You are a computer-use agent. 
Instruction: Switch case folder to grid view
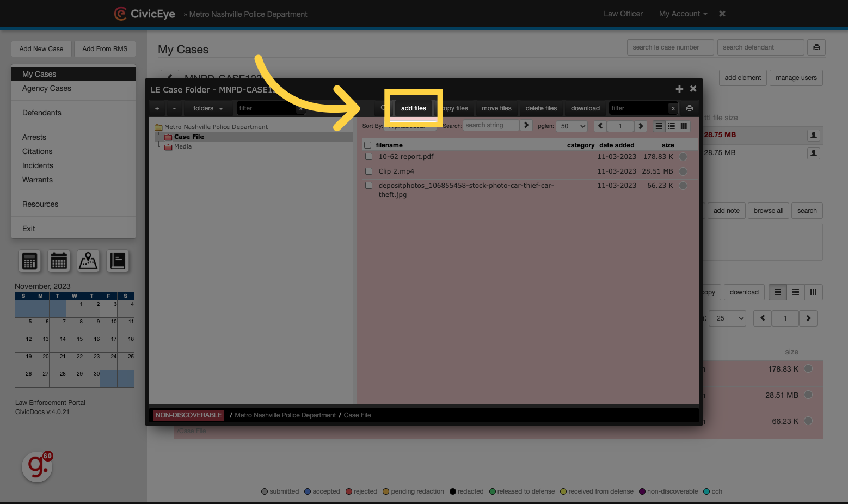(x=684, y=126)
